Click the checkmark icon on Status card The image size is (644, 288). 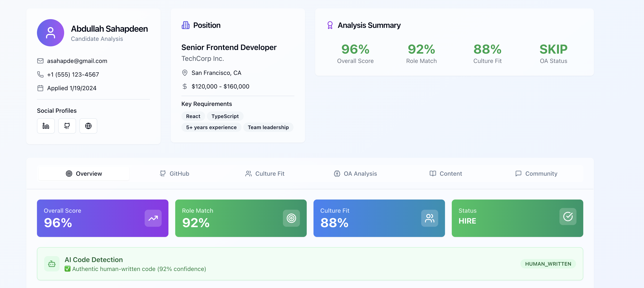pyautogui.click(x=568, y=216)
